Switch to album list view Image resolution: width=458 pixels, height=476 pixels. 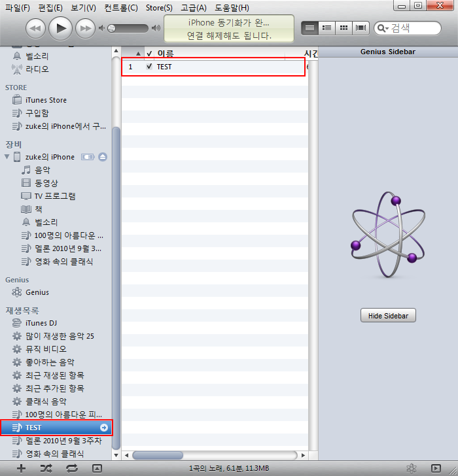click(326, 28)
